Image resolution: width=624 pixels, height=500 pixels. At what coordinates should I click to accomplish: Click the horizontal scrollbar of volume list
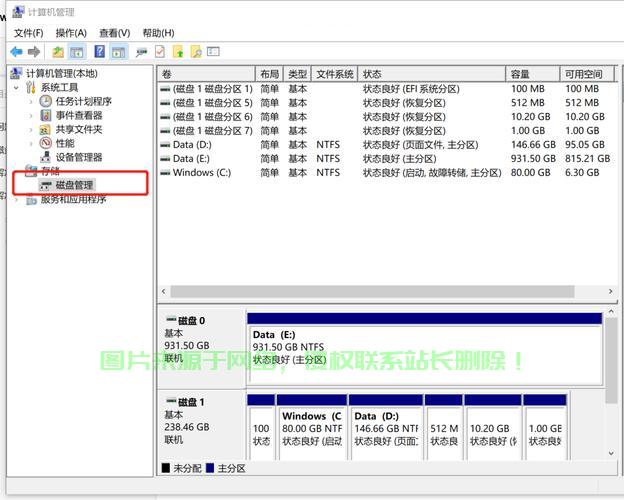(372, 291)
